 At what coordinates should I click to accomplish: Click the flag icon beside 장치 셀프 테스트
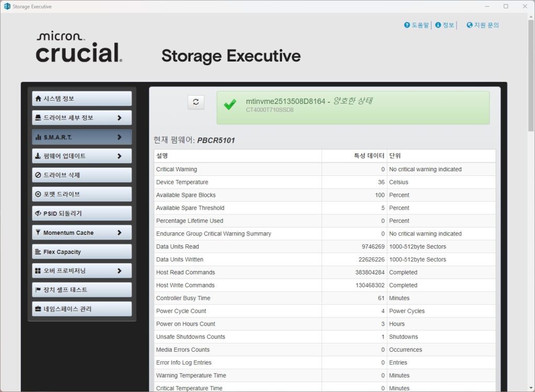point(38,290)
